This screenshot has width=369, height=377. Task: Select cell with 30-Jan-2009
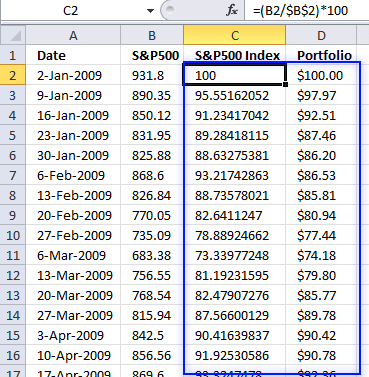[73, 155]
